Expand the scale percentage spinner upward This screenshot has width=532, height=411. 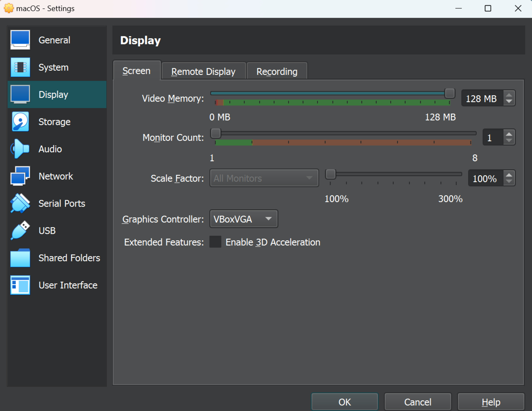click(509, 175)
